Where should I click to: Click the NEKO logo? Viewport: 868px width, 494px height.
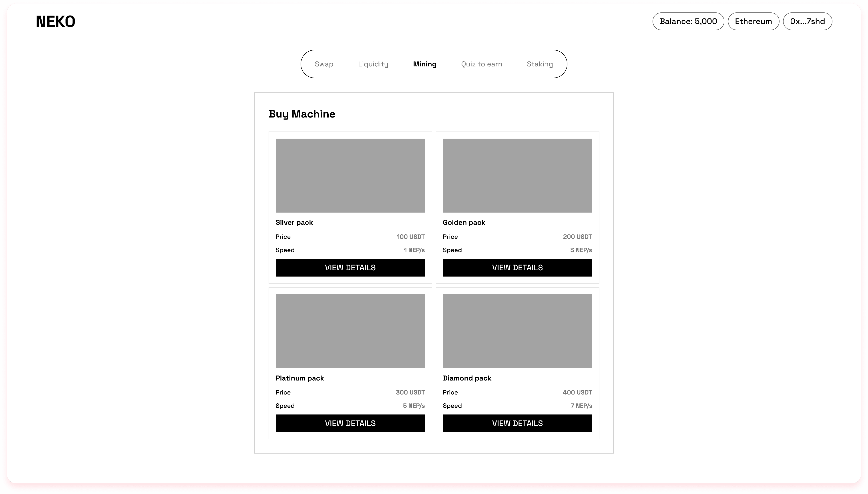[x=55, y=21]
